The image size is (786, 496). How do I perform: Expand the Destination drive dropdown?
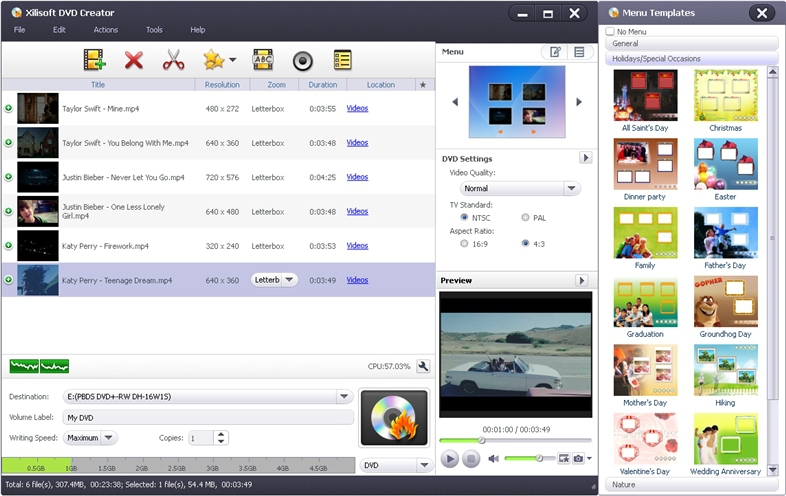click(x=344, y=397)
